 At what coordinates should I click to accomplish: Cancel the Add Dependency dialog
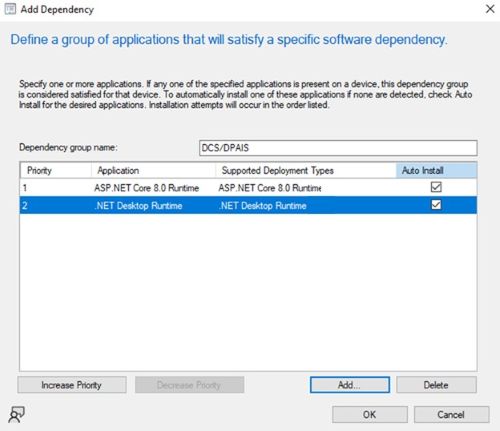451,415
